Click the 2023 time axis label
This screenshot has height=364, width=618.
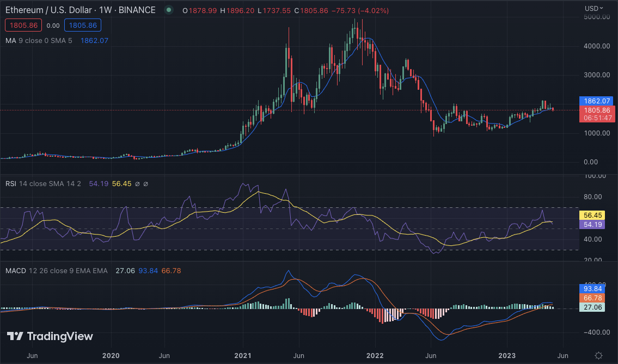[x=507, y=356]
